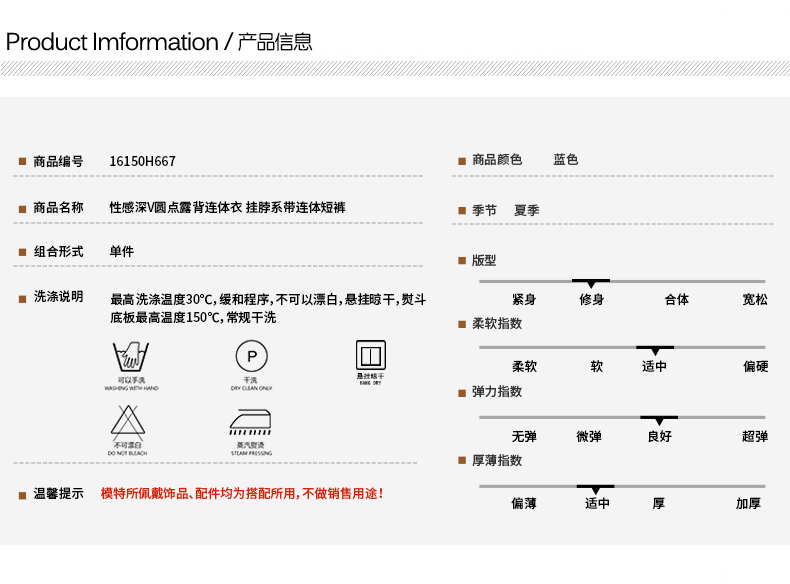The image size is (790, 584).
Task: Click the 适中 softness option
Action: click(x=654, y=366)
